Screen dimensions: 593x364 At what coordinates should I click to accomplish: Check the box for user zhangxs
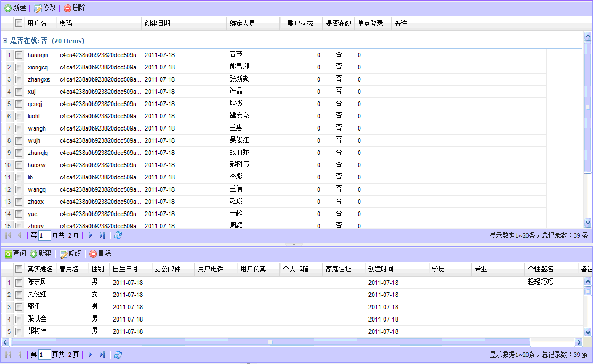(19, 79)
